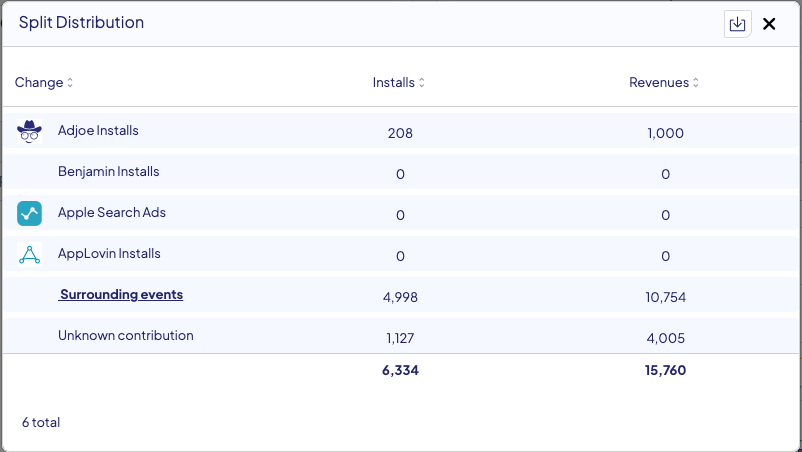Click the Revenues column header text
The width and height of the screenshot is (802, 452).
point(658,83)
